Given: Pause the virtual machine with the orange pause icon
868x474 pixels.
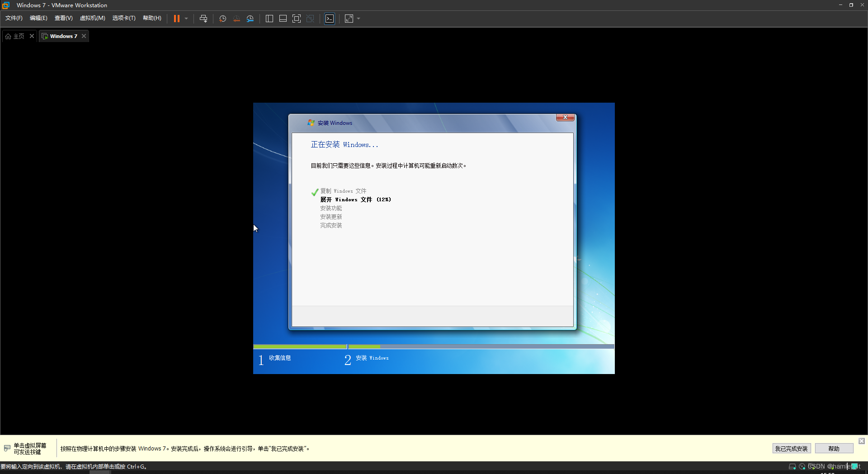Looking at the screenshot, I should tap(177, 19).
